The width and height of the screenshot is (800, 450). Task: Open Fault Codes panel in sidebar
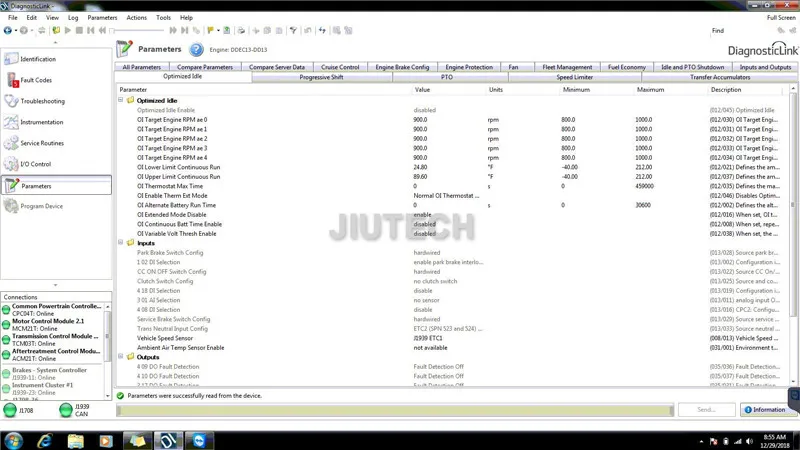point(56,80)
